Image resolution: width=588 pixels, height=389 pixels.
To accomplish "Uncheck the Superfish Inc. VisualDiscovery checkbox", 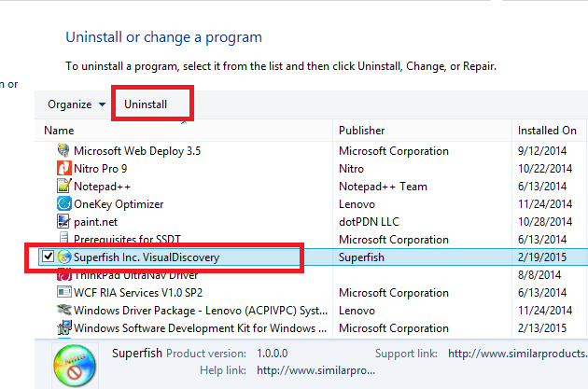I will (x=48, y=257).
